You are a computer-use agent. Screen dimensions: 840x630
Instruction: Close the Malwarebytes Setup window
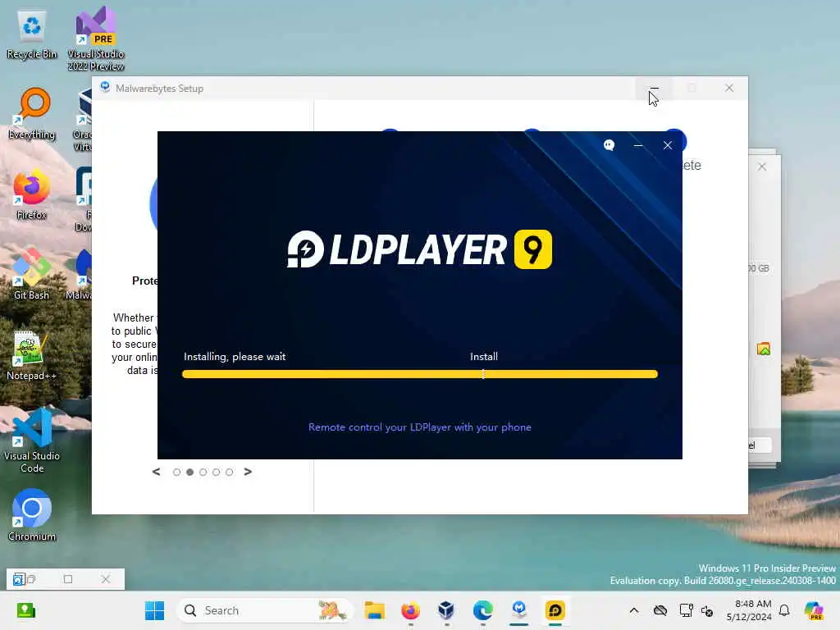click(x=729, y=88)
